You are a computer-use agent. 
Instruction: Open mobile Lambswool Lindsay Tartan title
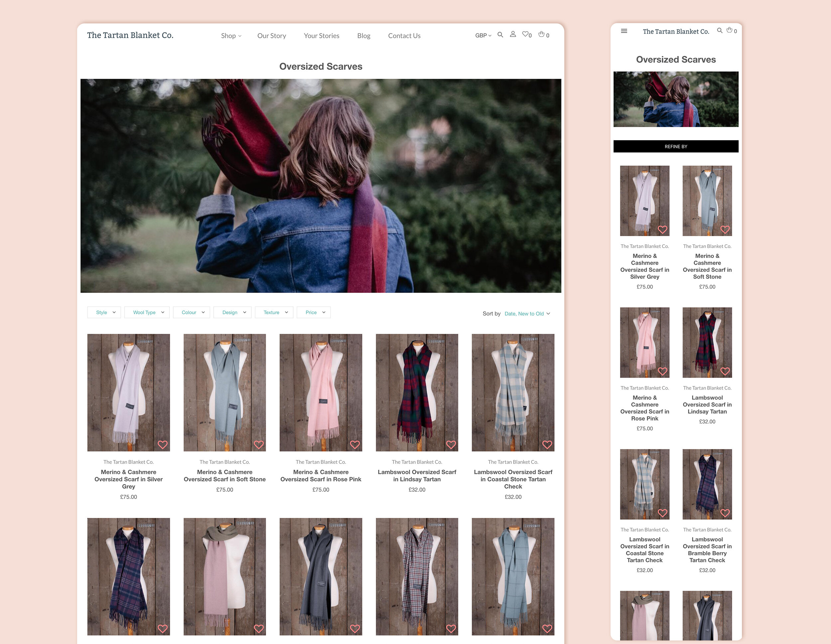707,405
